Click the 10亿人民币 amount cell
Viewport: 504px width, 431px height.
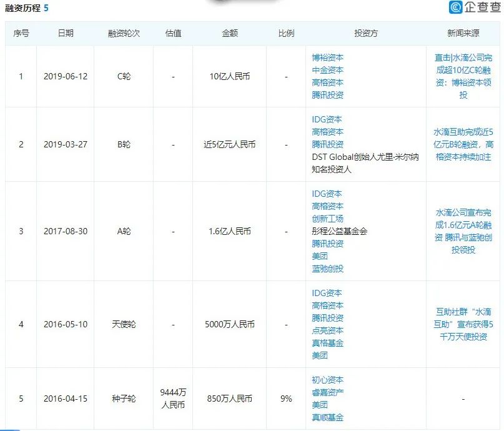(x=229, y=76)
